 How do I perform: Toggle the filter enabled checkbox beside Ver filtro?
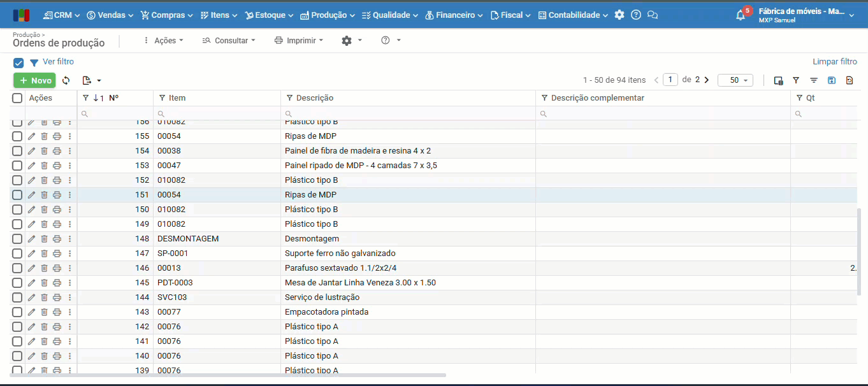pos(18,62)
